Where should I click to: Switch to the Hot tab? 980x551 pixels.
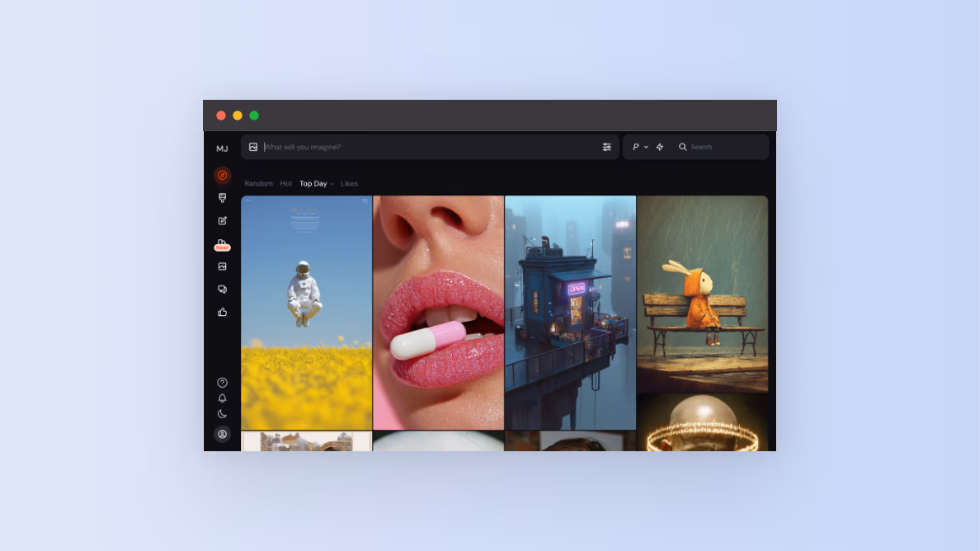(286, 184)
